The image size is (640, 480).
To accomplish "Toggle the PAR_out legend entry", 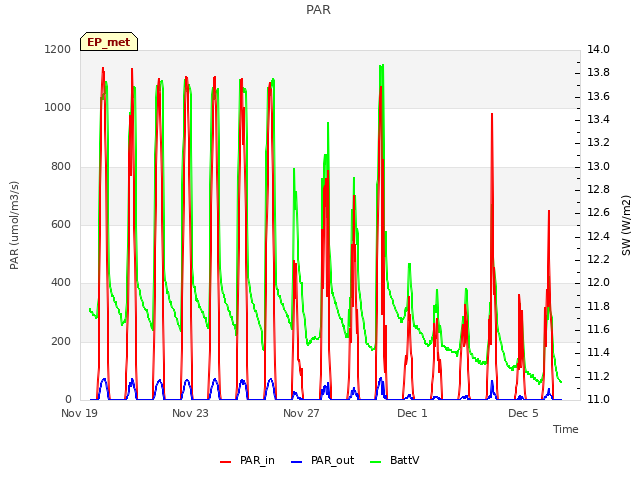I will [322, 460].
